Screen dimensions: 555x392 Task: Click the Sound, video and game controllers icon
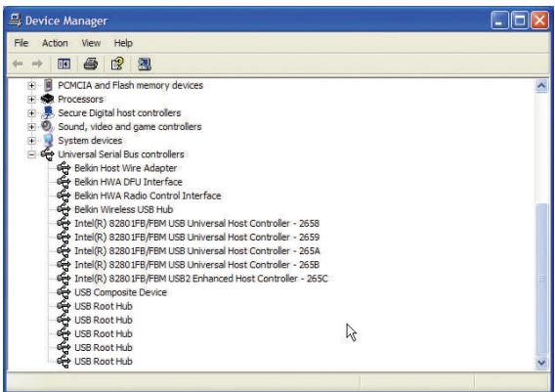48,126
